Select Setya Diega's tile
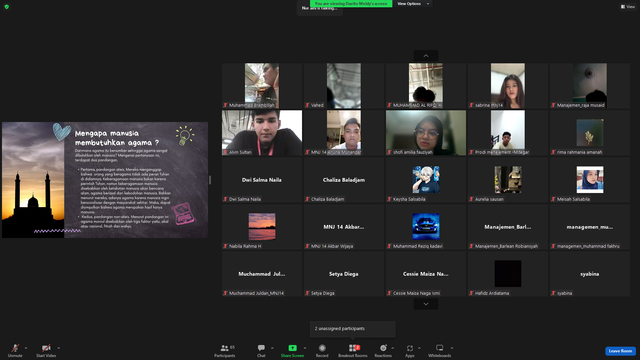Viewport: 640px width, 360px height. (344, 273)
